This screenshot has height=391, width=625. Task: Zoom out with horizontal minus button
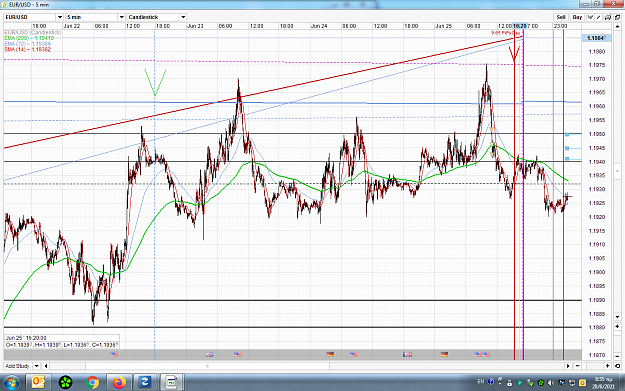click(578, 366)
